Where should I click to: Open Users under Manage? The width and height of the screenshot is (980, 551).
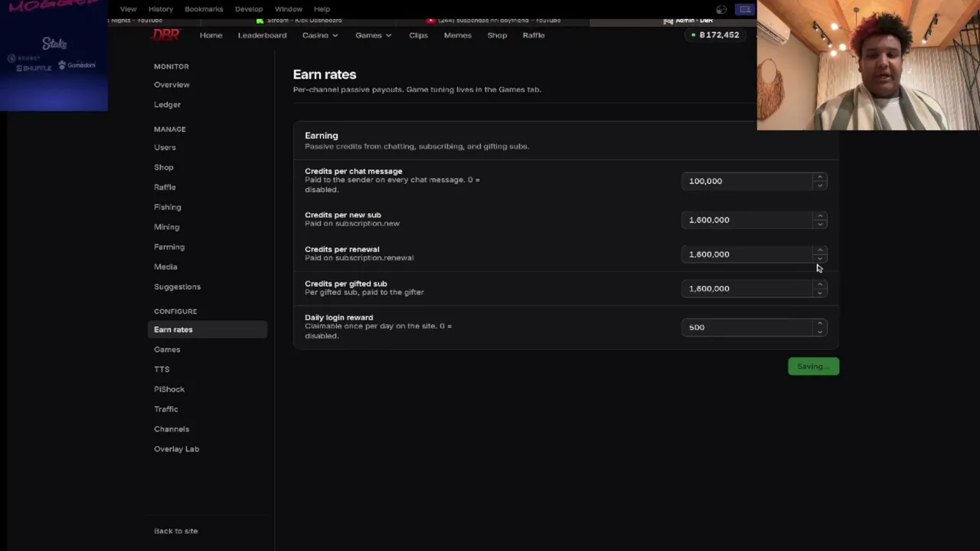[165, 148]
